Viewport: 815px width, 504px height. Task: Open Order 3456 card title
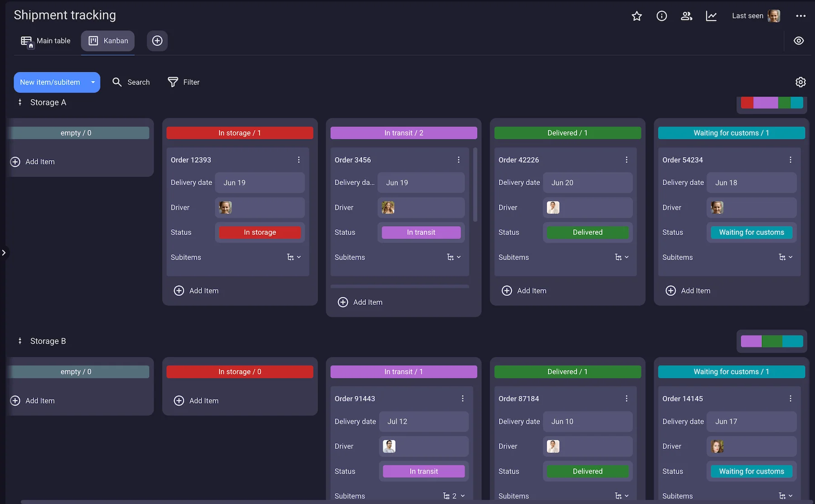coord(353,160)
